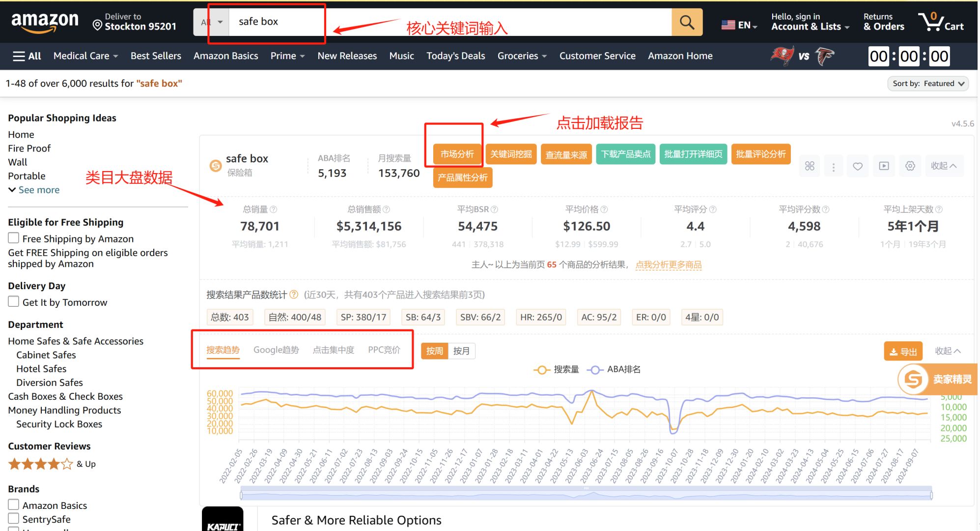Click the chart range slider left handle
The width and height of the screenshot is (980, 531).
[241, 495]
